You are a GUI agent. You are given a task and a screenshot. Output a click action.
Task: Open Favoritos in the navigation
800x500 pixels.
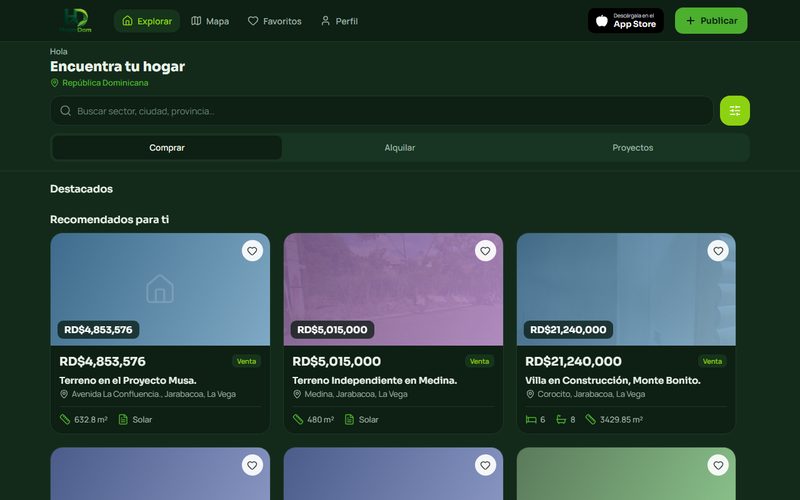(x=274, y=21)
